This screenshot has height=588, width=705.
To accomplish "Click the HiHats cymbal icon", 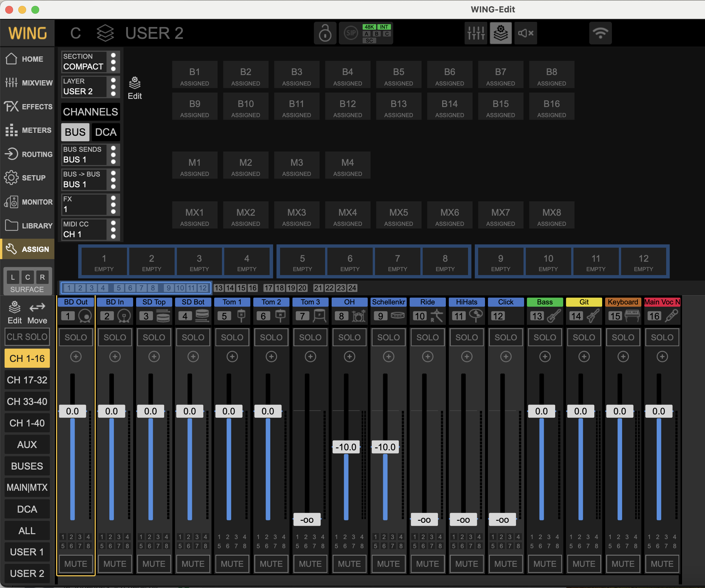I will tap(476, 316).
